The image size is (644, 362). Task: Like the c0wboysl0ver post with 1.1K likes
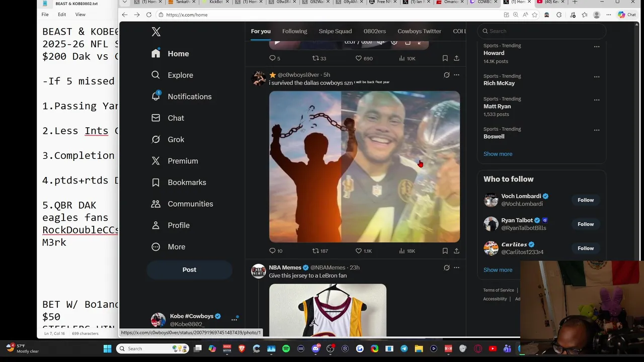[x=363, y=251]
